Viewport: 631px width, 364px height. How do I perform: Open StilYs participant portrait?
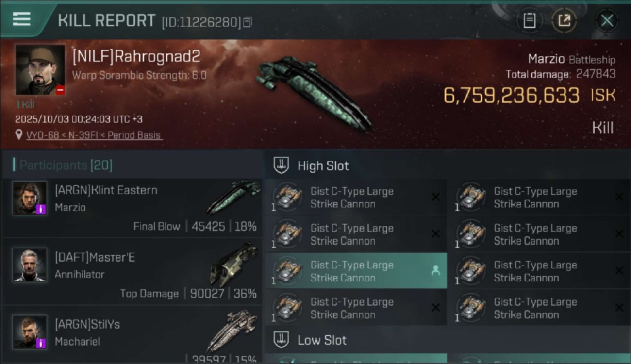pos(30,332)
